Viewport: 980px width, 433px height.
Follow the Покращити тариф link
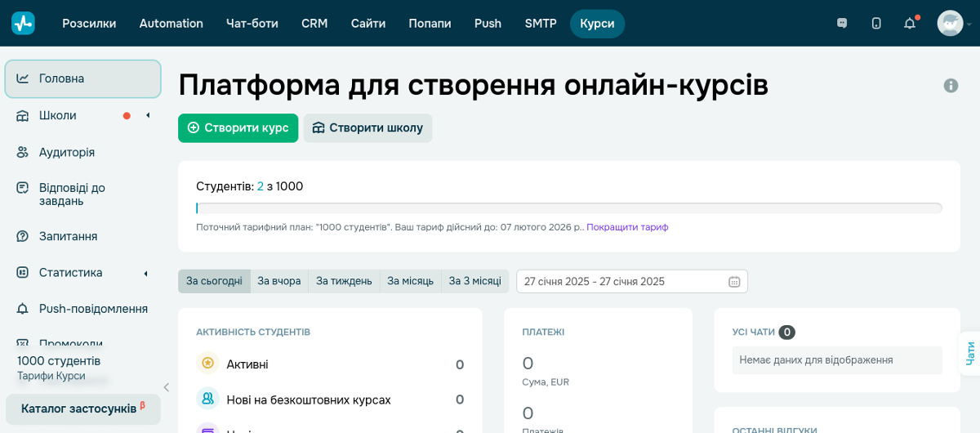627,227
